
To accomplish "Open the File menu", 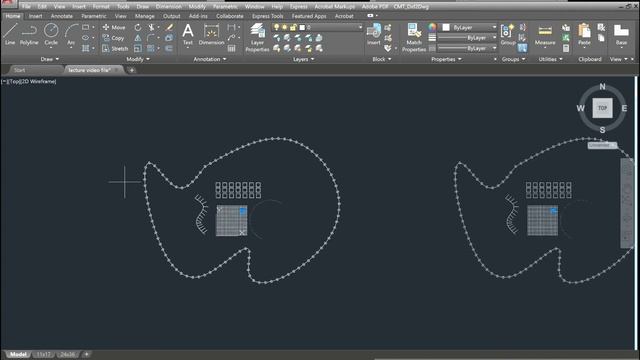I will point(26,7).
